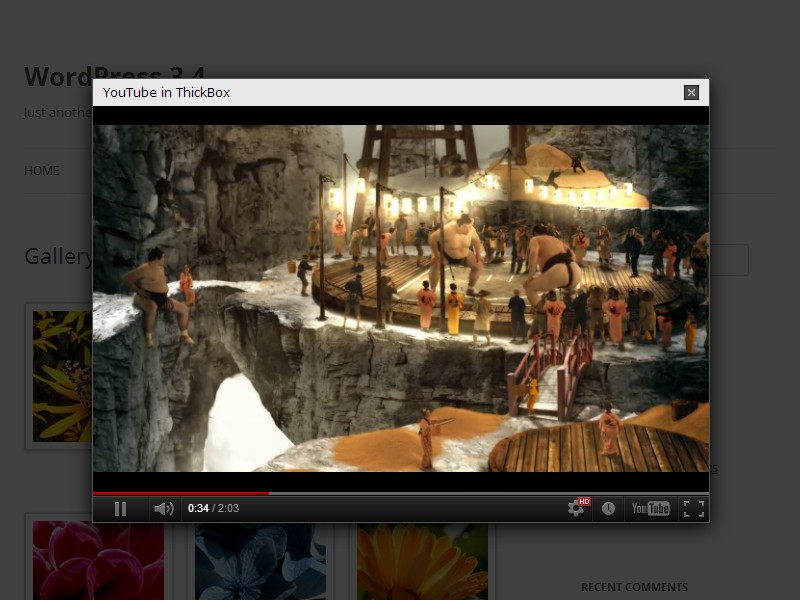800x600 pixels.
Task: Open video quality settings gear
Action: click(x=578, y=508)
